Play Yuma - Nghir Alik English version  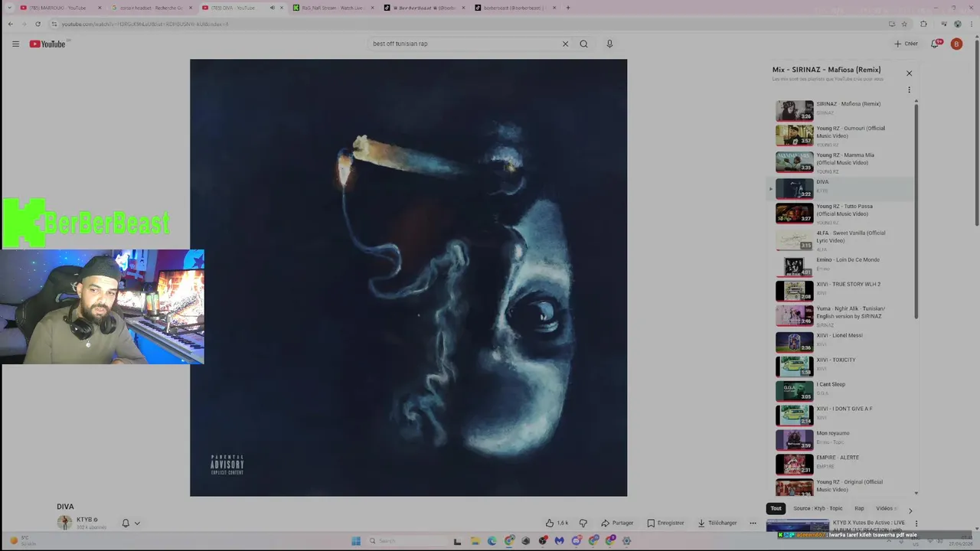tap(842, 315)
